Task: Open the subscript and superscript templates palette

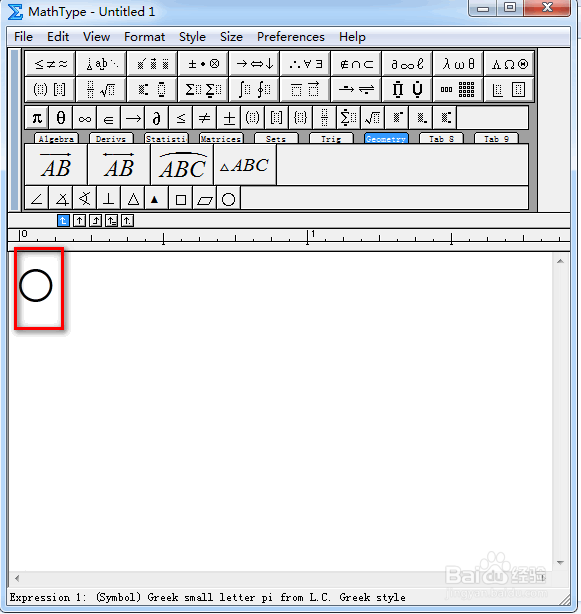Action: click(152, 89)
